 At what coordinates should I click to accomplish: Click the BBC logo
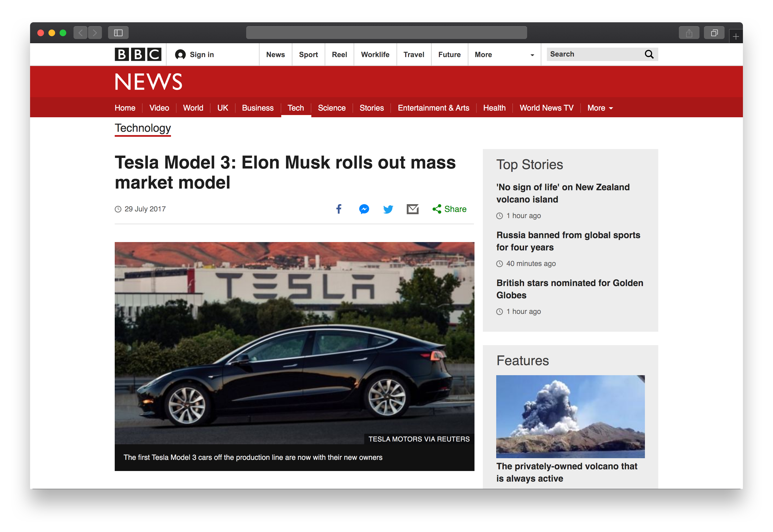(x=138, y=54)
